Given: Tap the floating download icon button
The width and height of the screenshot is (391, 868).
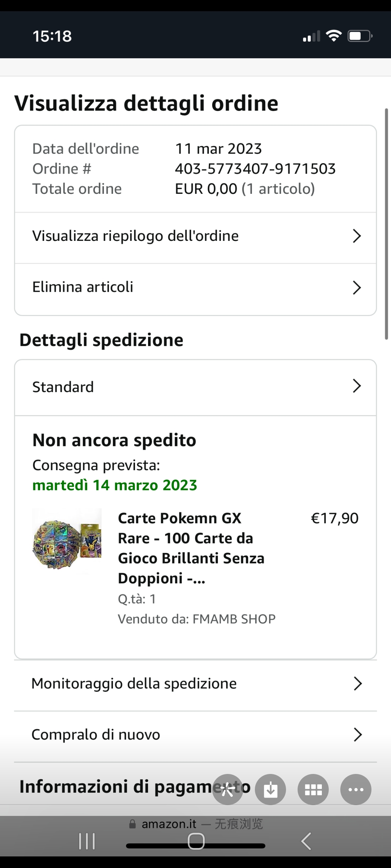Looking at the screenshot, I should pyautogui.click(x=270, y=790).
